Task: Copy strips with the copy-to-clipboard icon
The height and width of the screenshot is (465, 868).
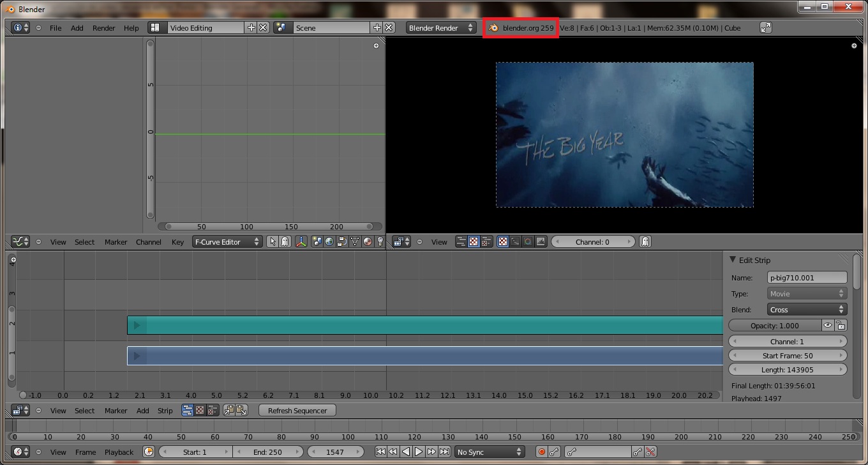Action: tap(228, 410)
